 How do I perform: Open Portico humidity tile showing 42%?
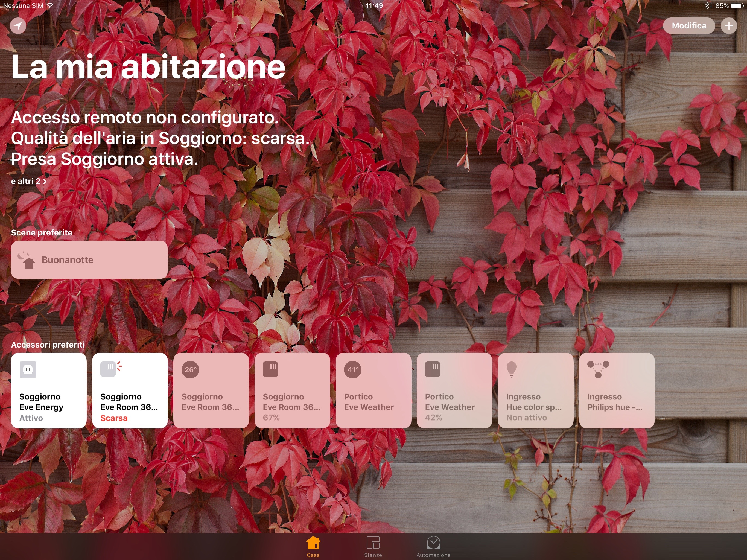point(454,390)
